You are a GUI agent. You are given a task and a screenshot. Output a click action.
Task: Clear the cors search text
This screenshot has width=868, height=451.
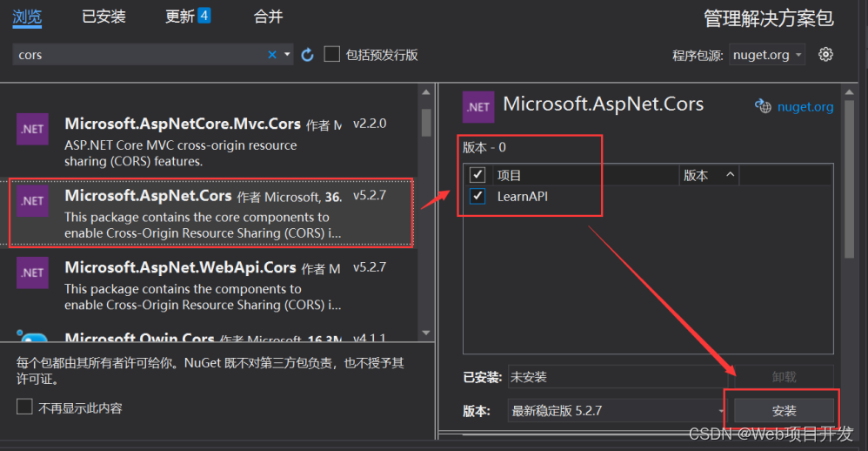point(272,54)
